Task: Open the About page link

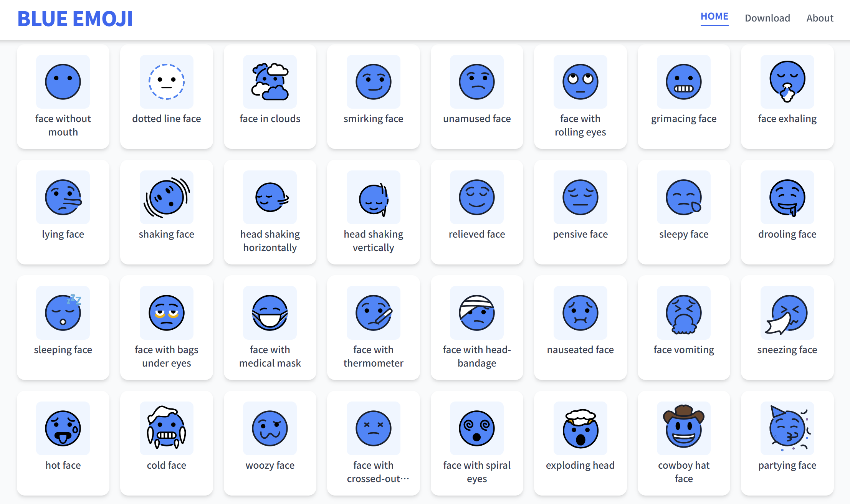Action: [820, 18]
